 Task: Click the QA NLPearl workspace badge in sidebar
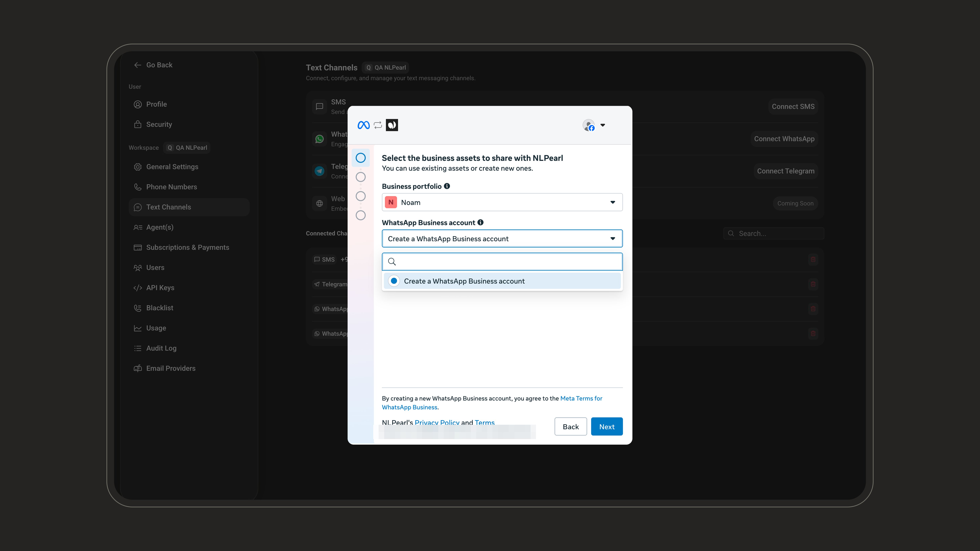(x=187, y=148)
